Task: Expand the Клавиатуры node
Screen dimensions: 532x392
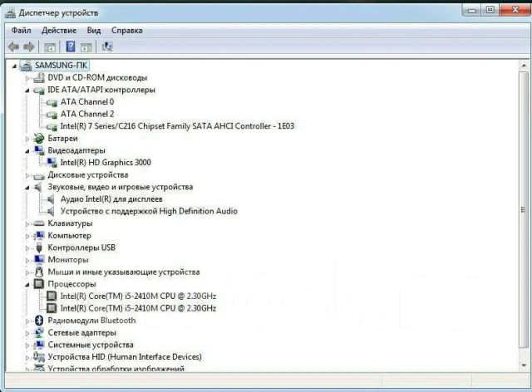Action: click(x=27, y=224)
